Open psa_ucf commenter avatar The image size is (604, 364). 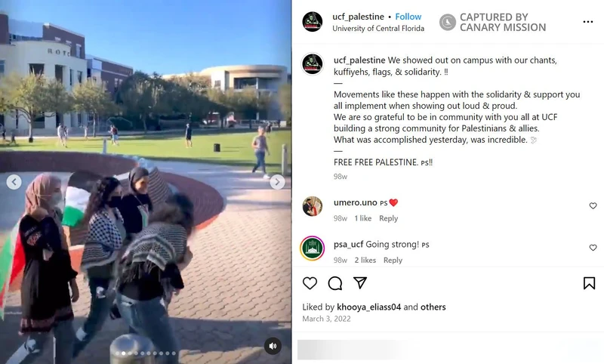(x=312, y=248)
